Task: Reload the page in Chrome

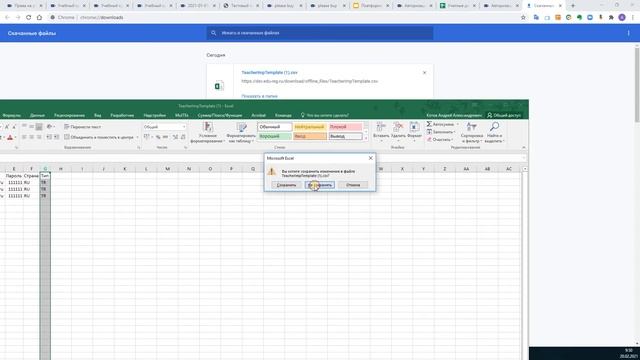Action: 29,18
